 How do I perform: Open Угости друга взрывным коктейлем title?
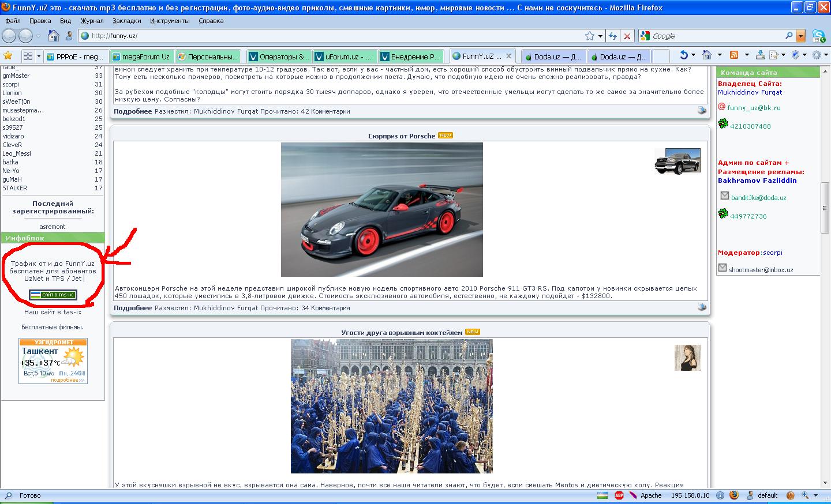tap(402, 333)
